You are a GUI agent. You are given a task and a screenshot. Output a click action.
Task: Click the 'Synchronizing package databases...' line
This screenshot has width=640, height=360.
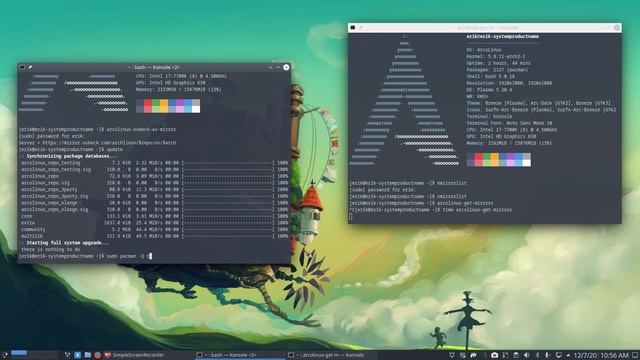pos(68,156)
